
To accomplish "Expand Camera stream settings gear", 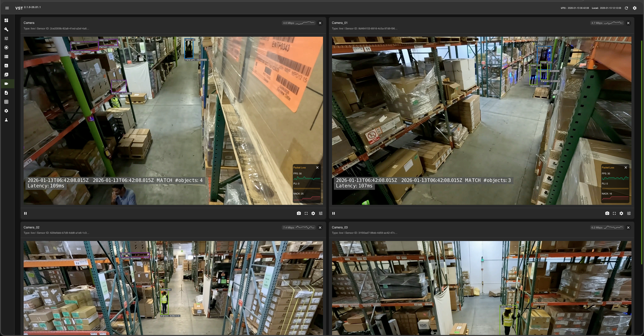I will 313,213.
